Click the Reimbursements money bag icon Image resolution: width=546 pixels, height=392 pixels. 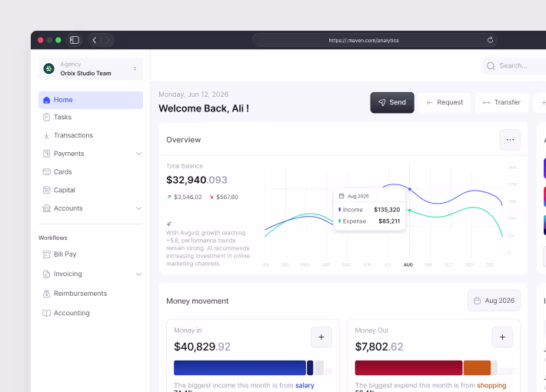(46, 294)
